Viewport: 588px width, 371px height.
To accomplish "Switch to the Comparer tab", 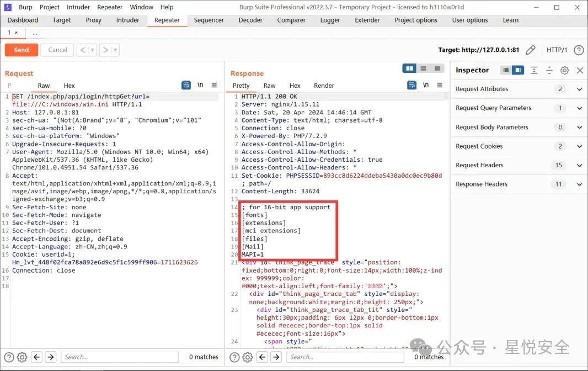I will click(x=291, y=20).
